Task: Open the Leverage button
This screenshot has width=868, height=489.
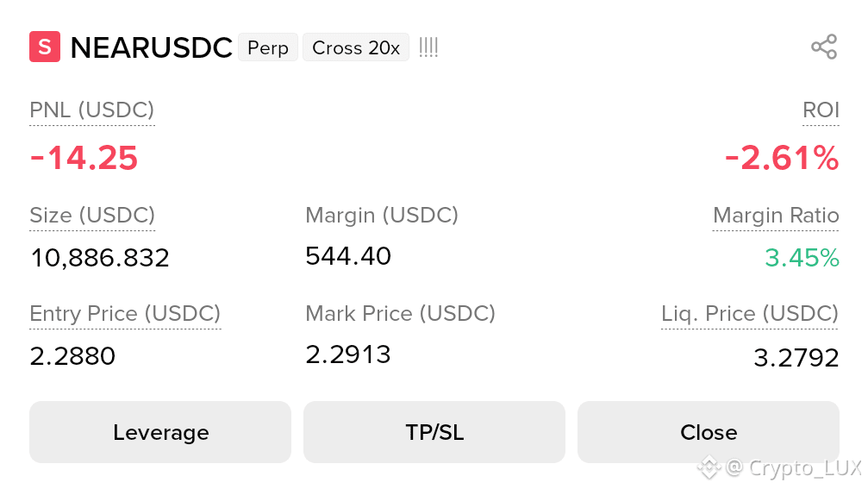Action: 160,432
